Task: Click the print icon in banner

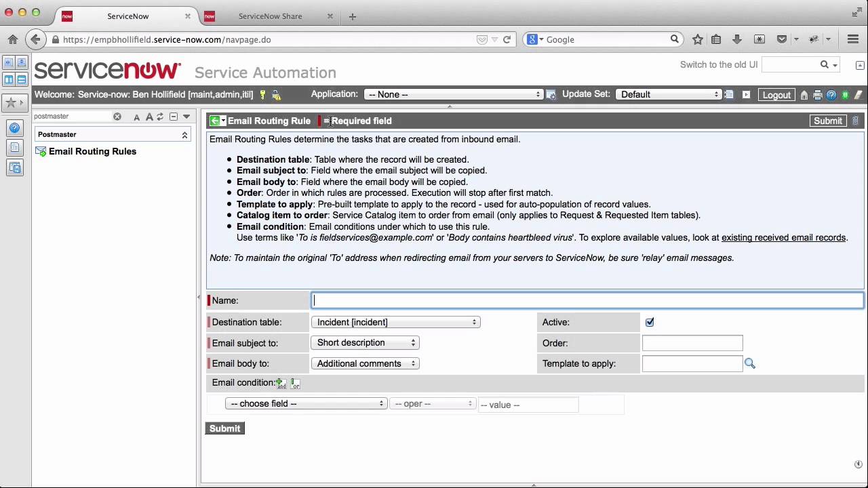Action: (x=818, y=95)
